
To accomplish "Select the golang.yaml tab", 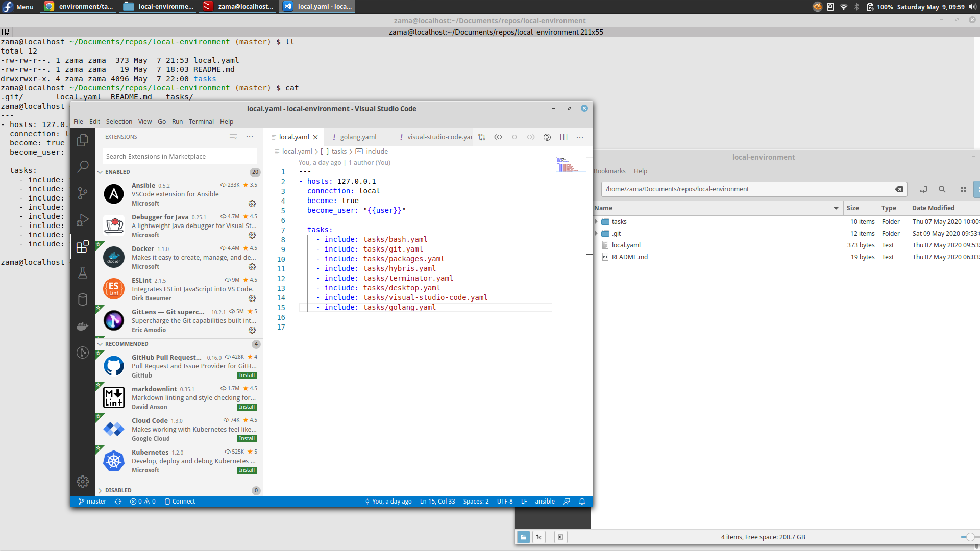I will pos(357,137).
